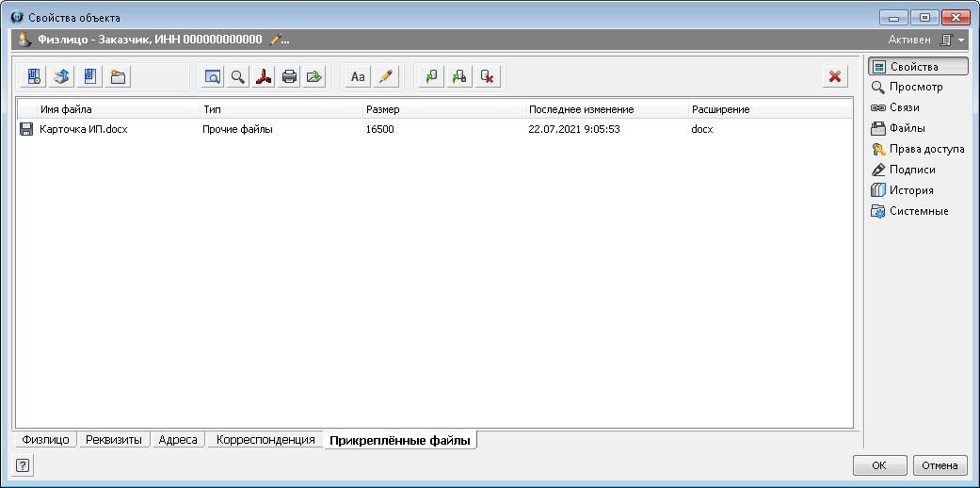Select the Карточка ИП.docx file row
The width and height of the screenshot is (980, 488).
(83, 129)
